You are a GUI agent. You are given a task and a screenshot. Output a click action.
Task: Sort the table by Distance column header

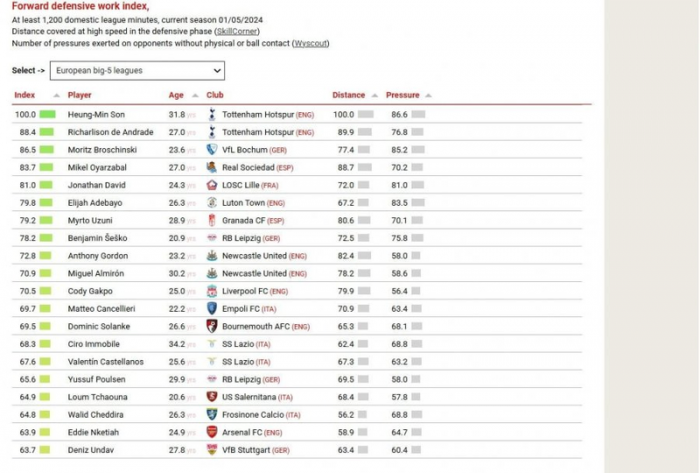pos(348,95)
